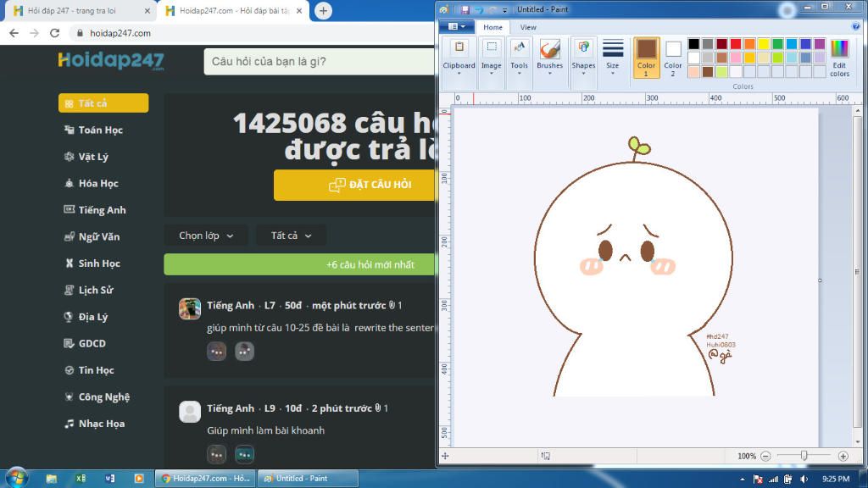Viewport: 868px width, 488px height.
Task: Switch to the 'Hỏi đáp 247 - trang tra loi' tab
Action: pos(81,11)
